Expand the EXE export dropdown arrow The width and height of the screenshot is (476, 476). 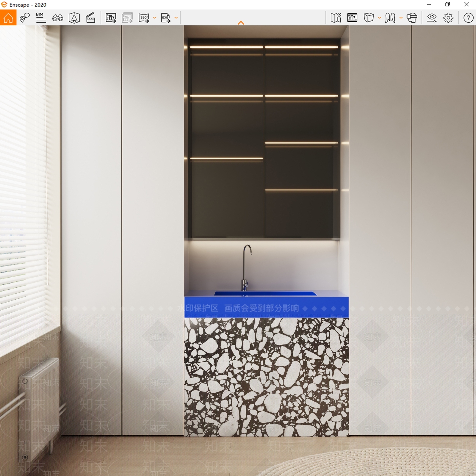pos(176,18)
